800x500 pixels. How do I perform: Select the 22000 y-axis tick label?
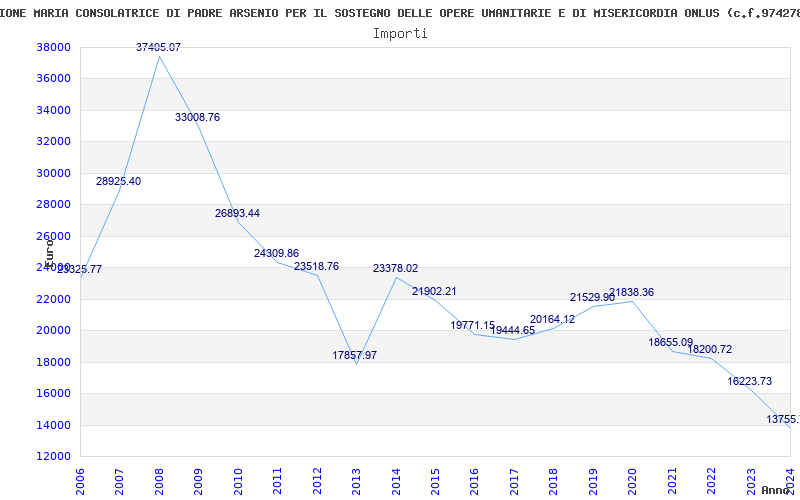coord(53,299)
